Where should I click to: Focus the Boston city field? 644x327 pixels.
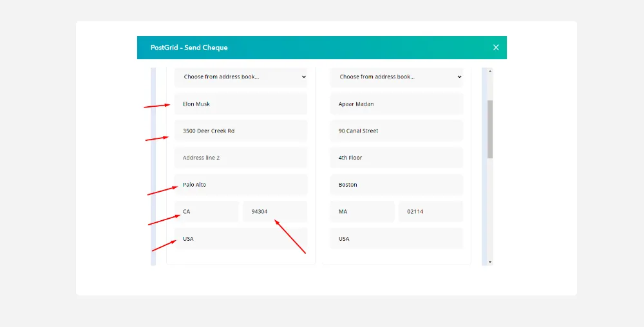coord(397,185)
